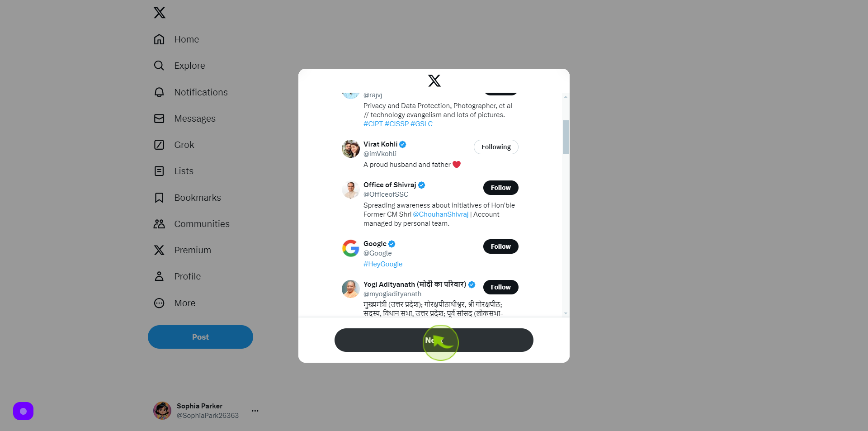The height and width of the screenshot is (431, 868).
Task: Click the dialog scrollbar thumb
Action: pyautogui.click(x=566, y=137)
